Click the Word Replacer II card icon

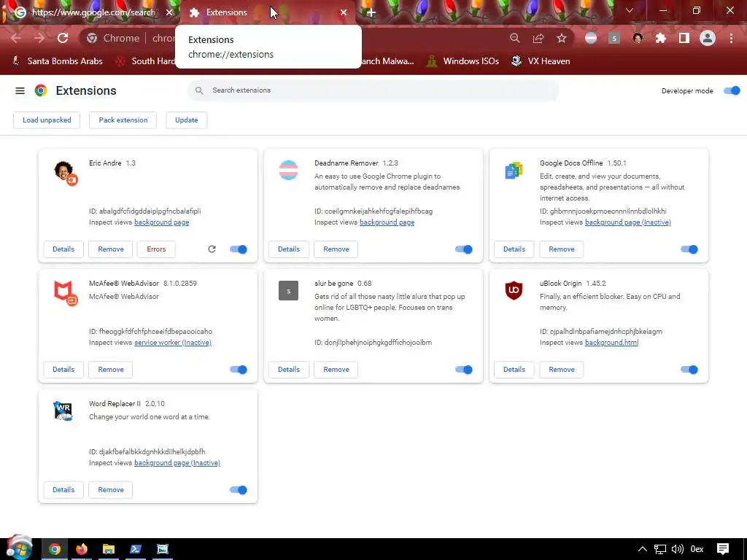click(x=63, y=411)
